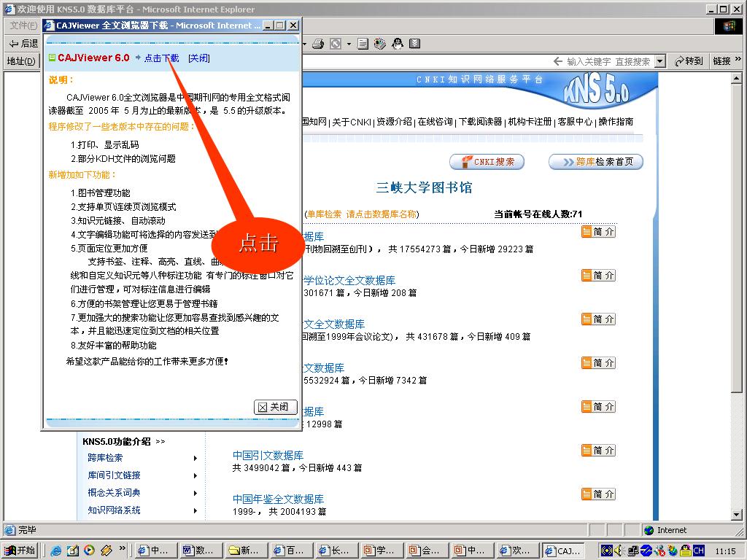Click the CNKI搜索 button

point(487,162)
